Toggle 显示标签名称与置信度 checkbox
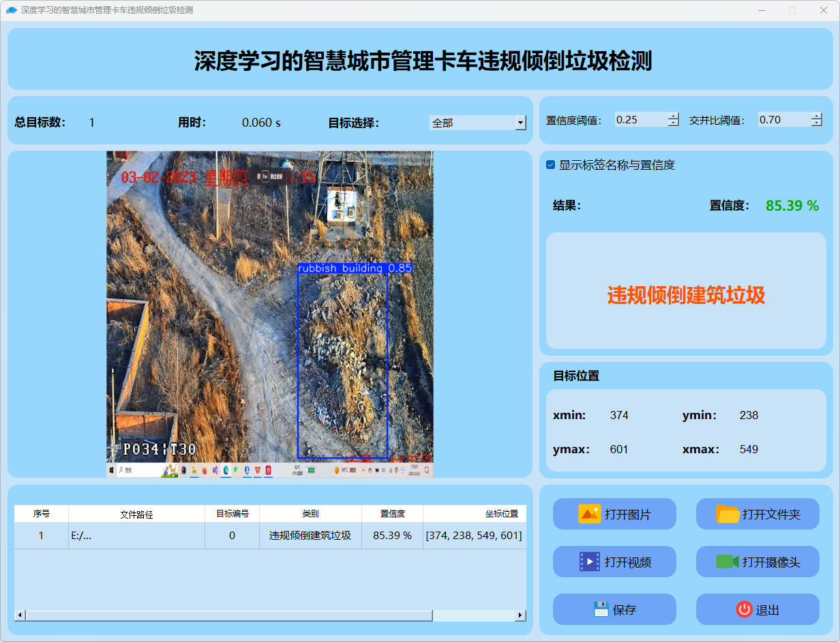The height and width of the screenshot is (642, 840). (551, 165)
